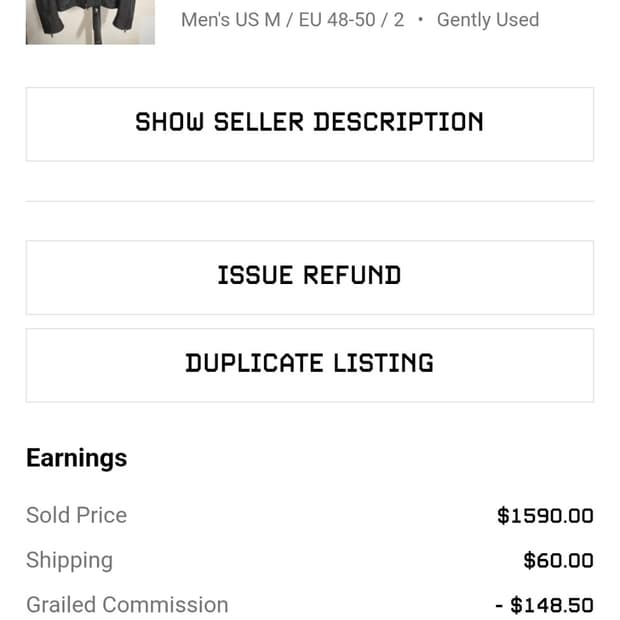The width and height of the screenshot is (620, 620).
Task: Click the minus sign before $148.50
Action: 499,606
